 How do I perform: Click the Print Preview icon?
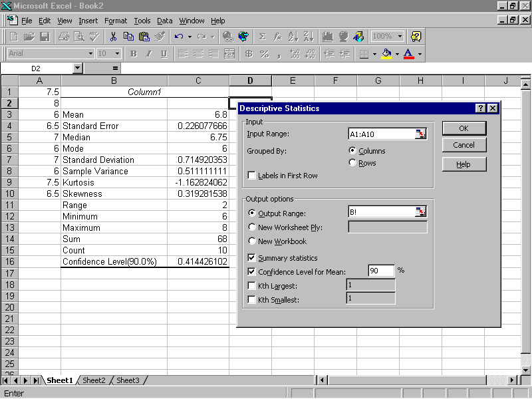[x=80, y=37]
